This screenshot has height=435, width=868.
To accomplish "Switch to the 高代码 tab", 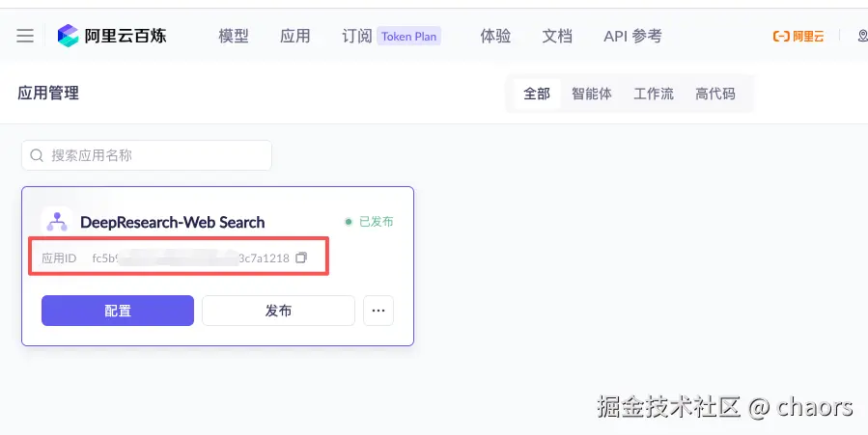I will 715,94.
